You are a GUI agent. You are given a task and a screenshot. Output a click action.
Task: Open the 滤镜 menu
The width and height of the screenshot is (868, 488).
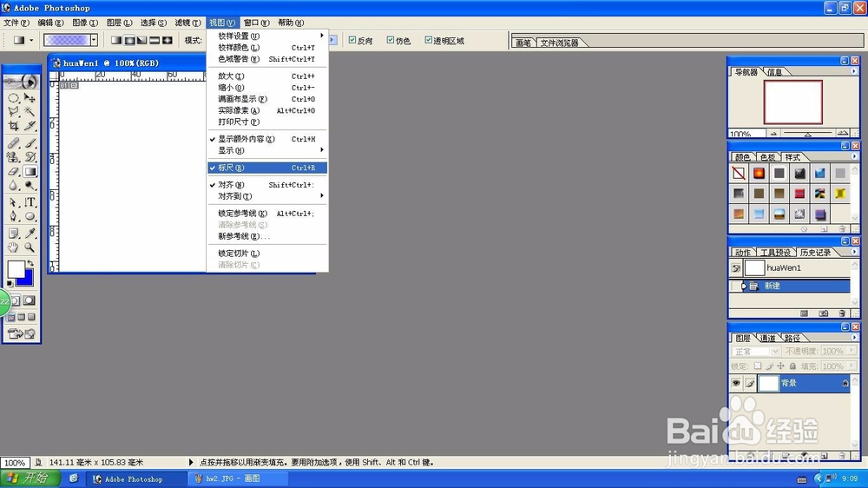[x=187, y=23]
